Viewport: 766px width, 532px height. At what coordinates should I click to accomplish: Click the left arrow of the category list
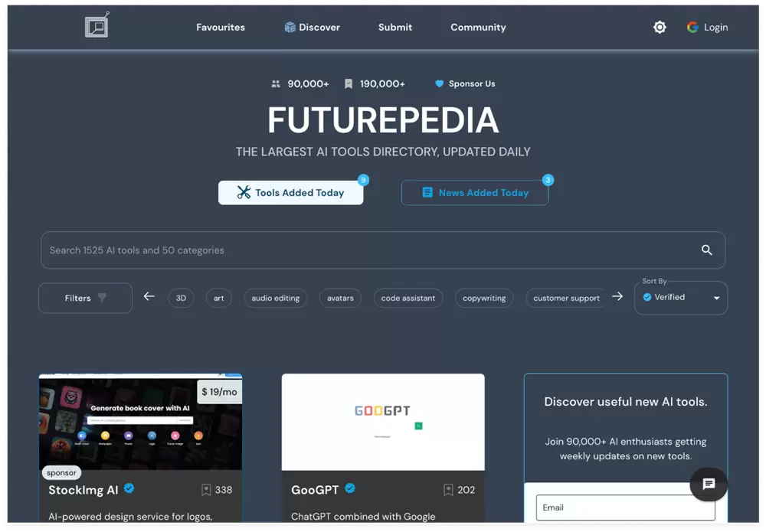pos(149,296)
